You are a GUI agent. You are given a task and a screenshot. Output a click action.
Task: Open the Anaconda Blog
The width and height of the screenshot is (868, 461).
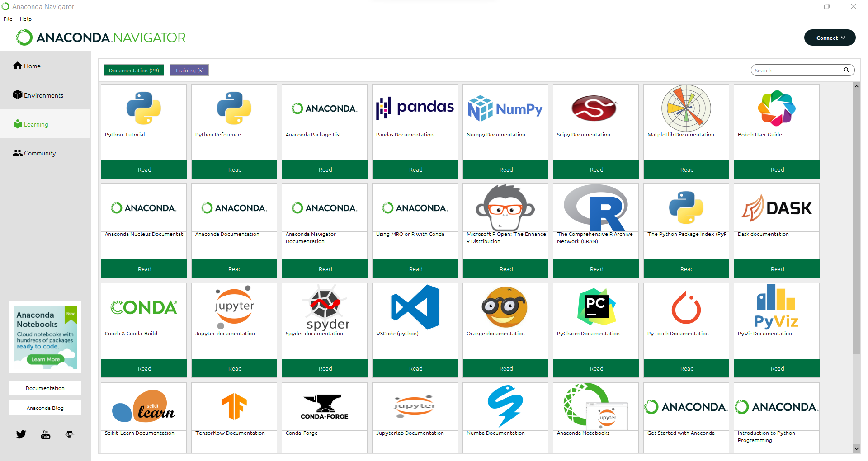[45, 407]
